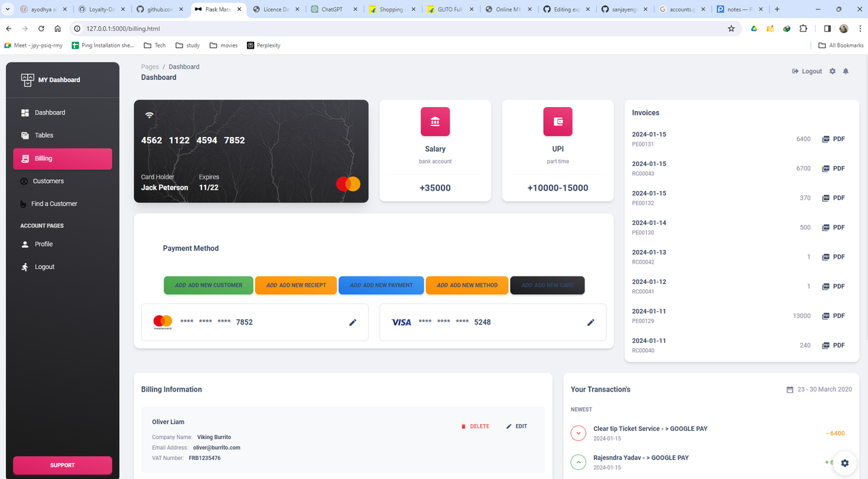
Task: Open Tables in the sidebar
Action: point(62,136)
